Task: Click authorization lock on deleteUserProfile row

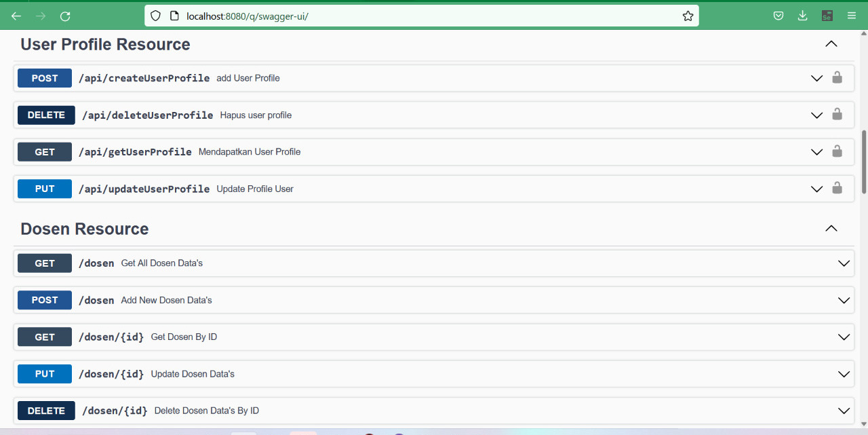Action: [x=837, y=115]
